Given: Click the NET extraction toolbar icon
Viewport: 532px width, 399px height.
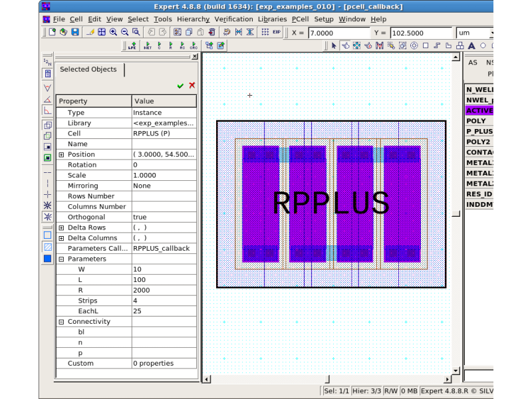Looking at the screenshot, I should click(147, 46).
